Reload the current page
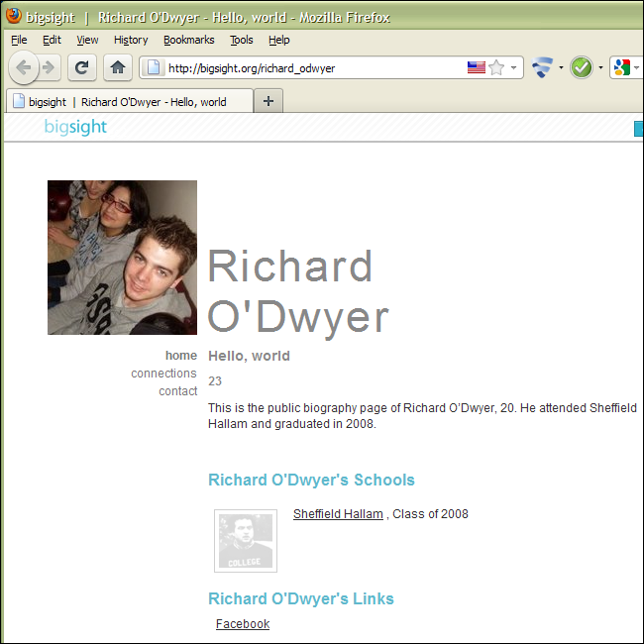644x644 pixels. click(82, 67)
